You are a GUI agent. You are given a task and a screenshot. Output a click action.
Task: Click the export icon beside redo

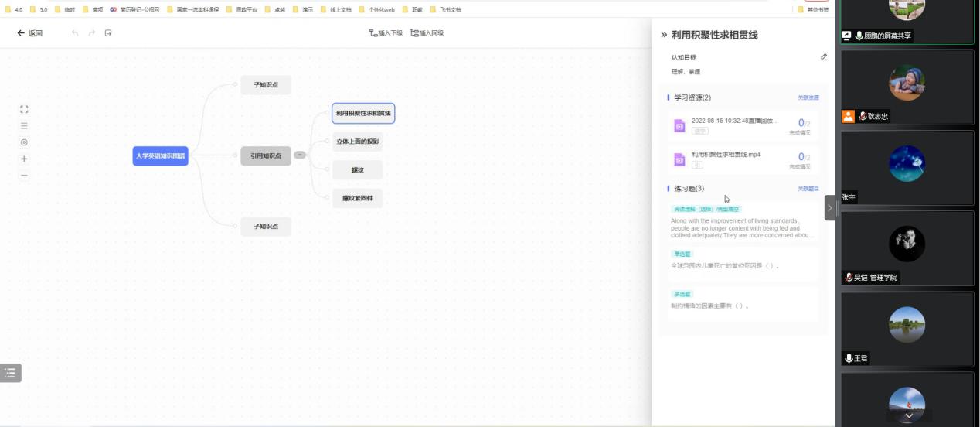coord(108,33)
